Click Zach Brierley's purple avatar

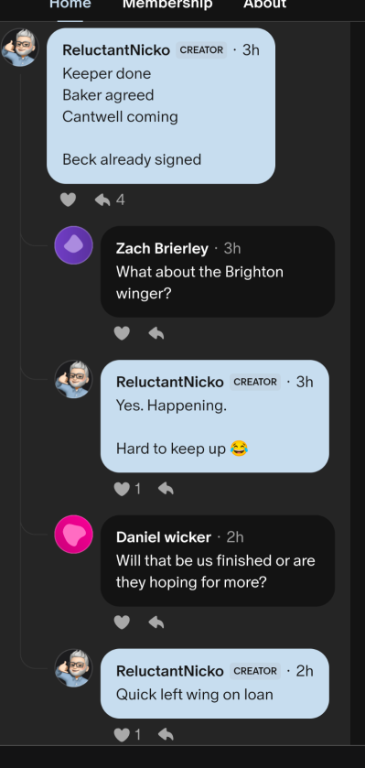(x=73, y=245)
